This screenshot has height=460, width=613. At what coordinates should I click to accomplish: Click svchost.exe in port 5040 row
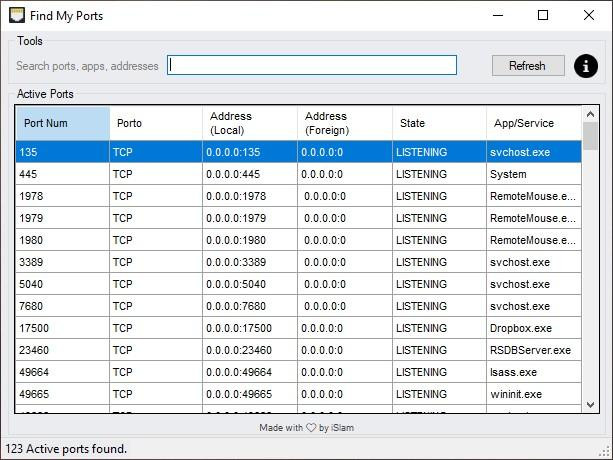pos(534,284)
